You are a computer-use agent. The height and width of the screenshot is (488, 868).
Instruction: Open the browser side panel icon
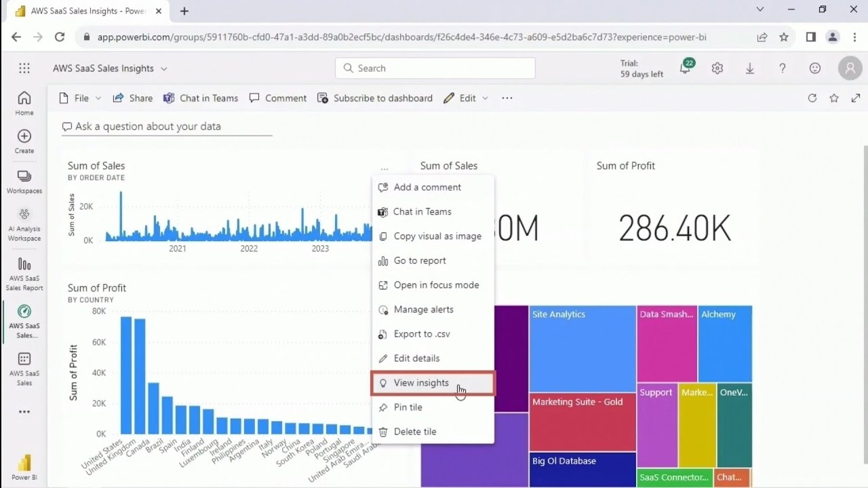pyautogui.click(x=810, y=37)
